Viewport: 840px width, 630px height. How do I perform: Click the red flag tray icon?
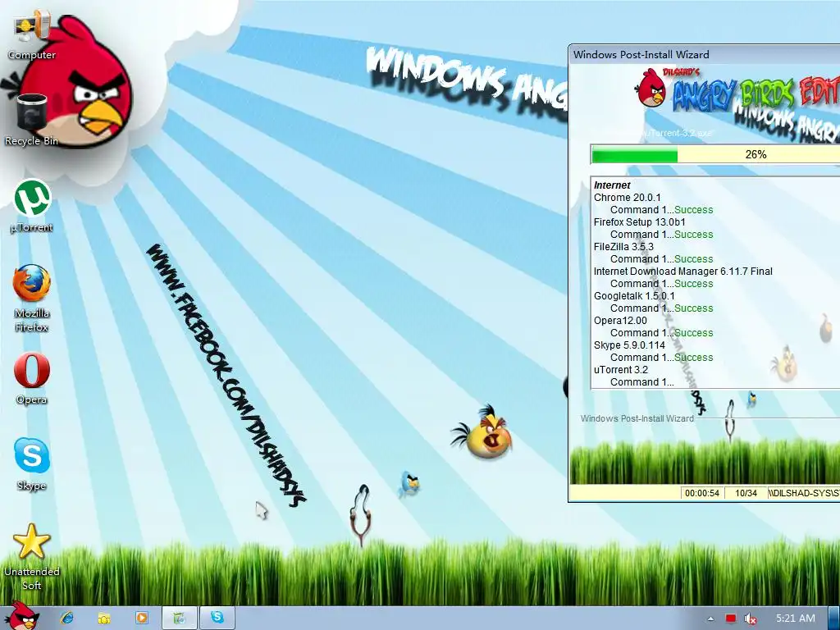tap(731, 619)
